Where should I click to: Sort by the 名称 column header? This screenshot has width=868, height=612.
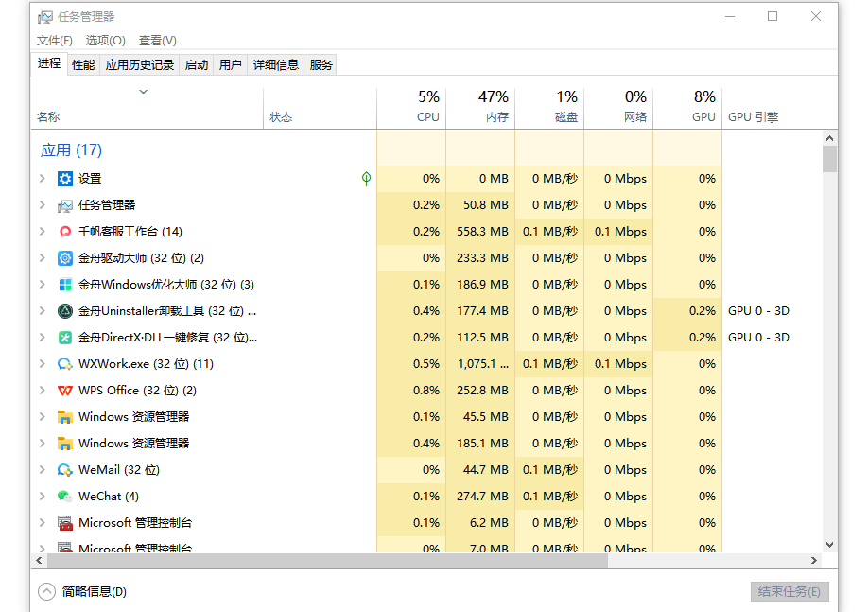pos(148,108)
